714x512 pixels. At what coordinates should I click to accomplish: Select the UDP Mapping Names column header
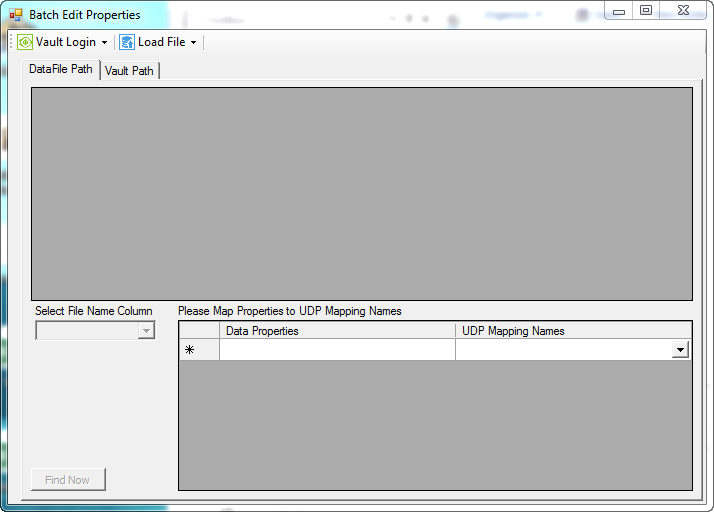pos(573,331)
